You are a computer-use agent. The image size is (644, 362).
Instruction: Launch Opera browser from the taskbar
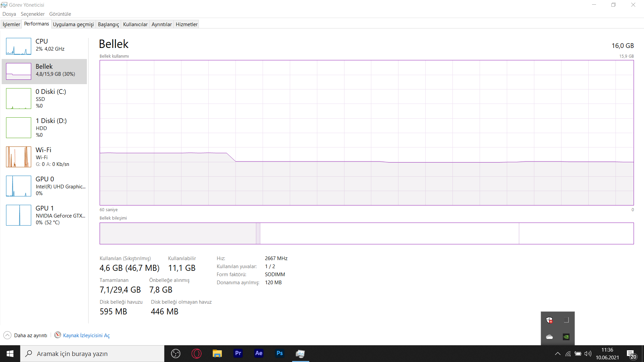pyautogui.click(x=197, y=354)
